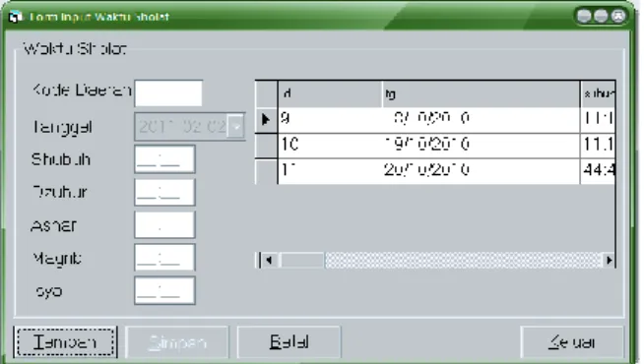
Task: Click the grid scrollbar right arrow
Action: (x=610, y=260)
